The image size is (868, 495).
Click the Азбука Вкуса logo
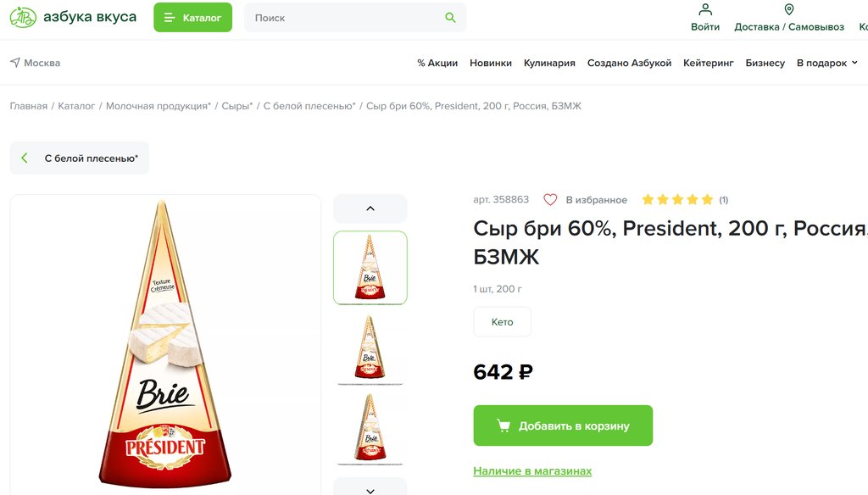[x=73, y=18]
